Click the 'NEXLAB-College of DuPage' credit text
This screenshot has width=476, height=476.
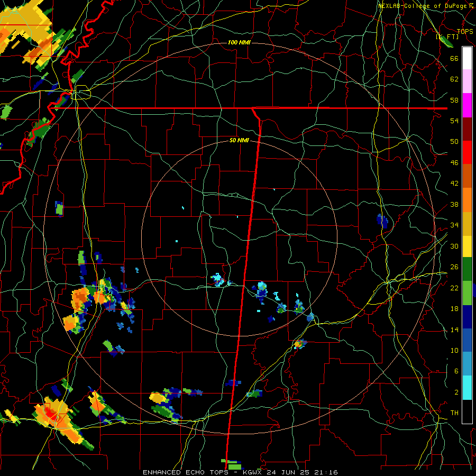coord(424,6)
